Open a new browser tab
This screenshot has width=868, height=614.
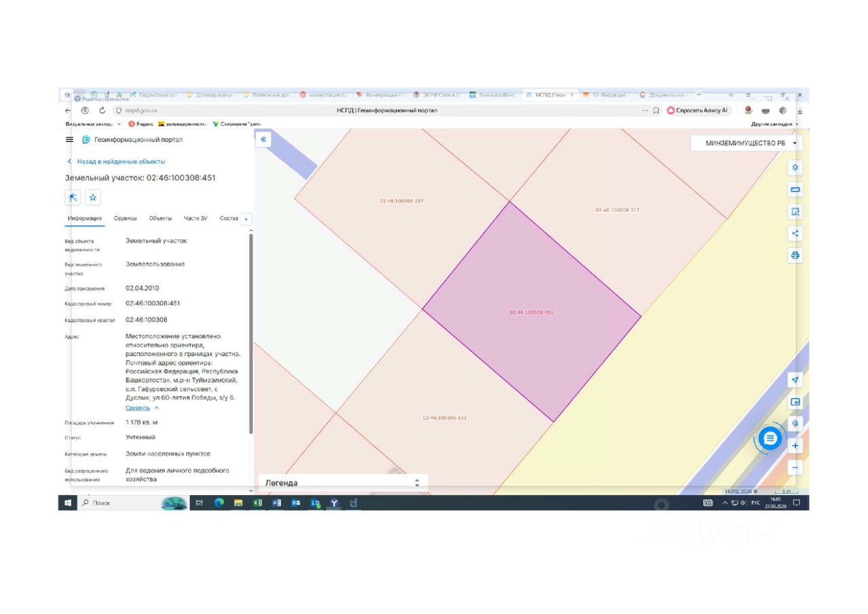coord(698,95)
